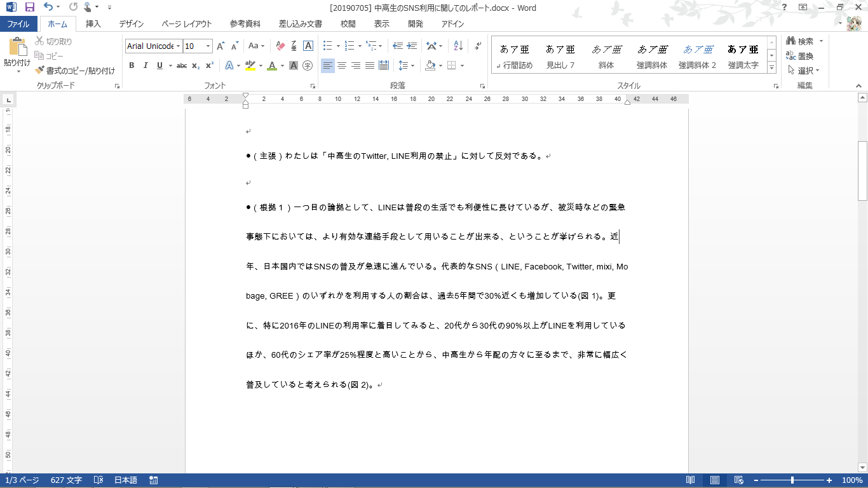Open the 挿入 (Insert) ribbon tab
Image resolution: width=868 pixels, height=488 pixels.
[x=93, y=24]
